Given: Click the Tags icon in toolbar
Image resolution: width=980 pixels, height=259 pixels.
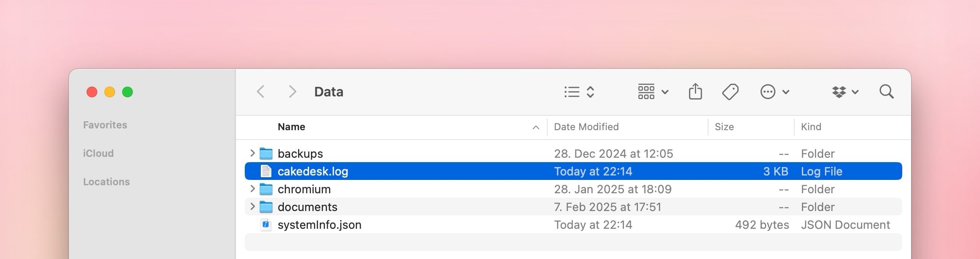Looking at the screenshot, I should pyautogui.click(x=730, y=92).
